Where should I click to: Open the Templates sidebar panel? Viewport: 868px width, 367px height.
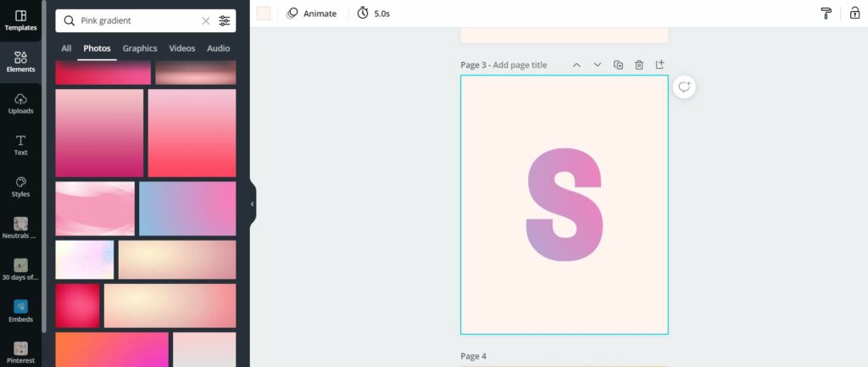tap(20, 20)
